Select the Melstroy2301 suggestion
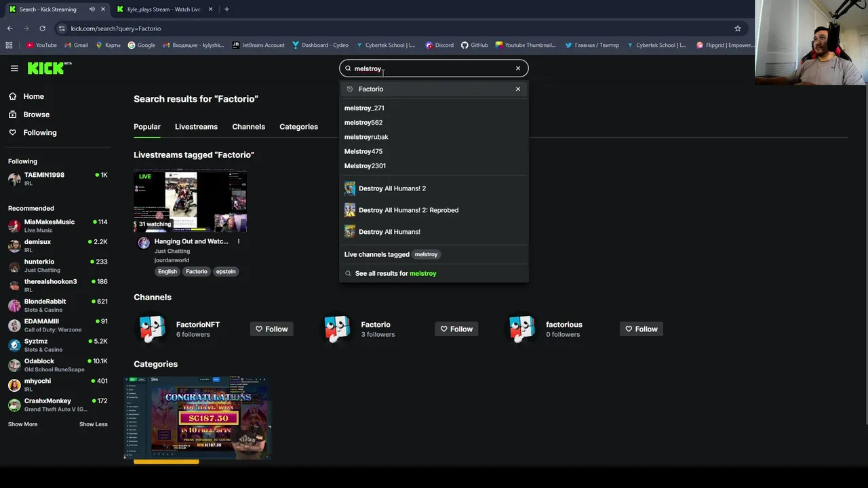 [434, 166]
